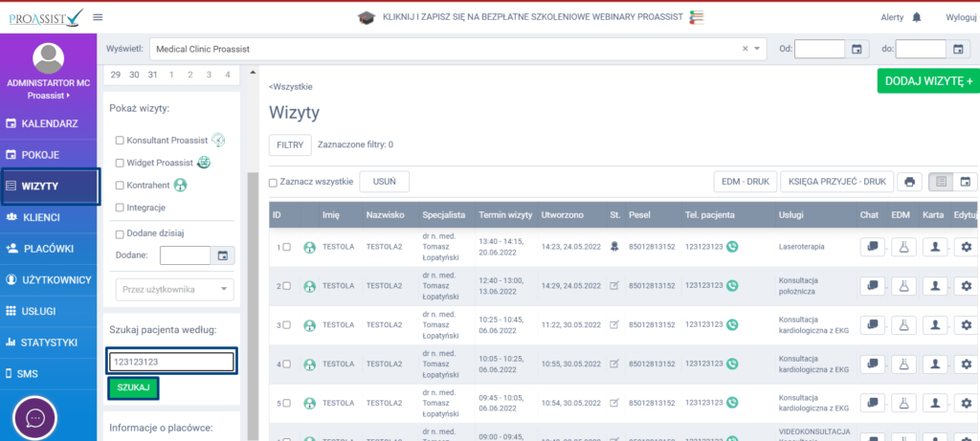The height and width of the screenshot is (441, 980).
Task: Open the calendar picker for the Od date
Action: pyautogui.click(x=857, y=49)
